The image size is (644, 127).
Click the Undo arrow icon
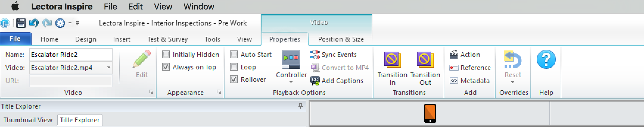34,23
